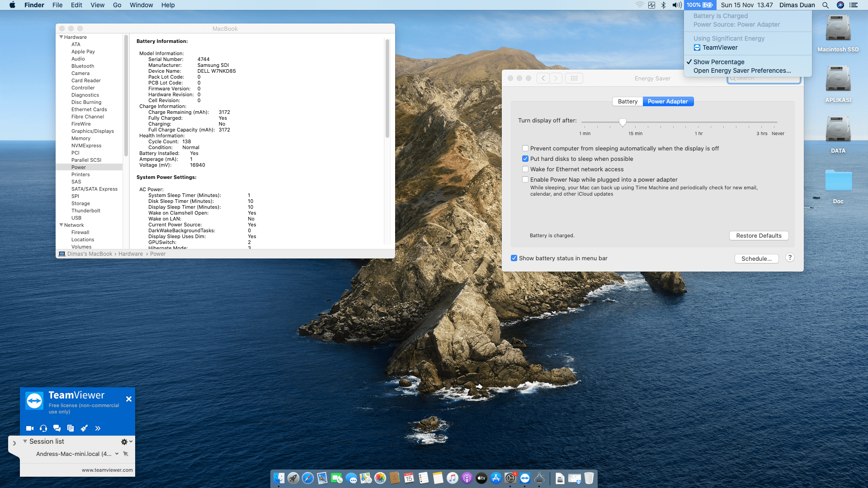The image size is (868, 488).
Task: Switch to the Battery tab in Energy Saver
Action: (x=627, y=101)
